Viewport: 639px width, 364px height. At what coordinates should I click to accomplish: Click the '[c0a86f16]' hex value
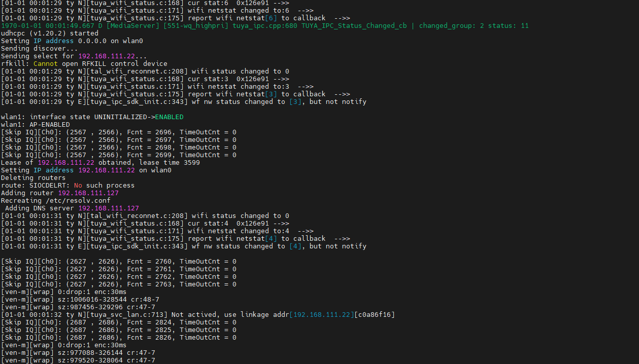click(375, 314)
